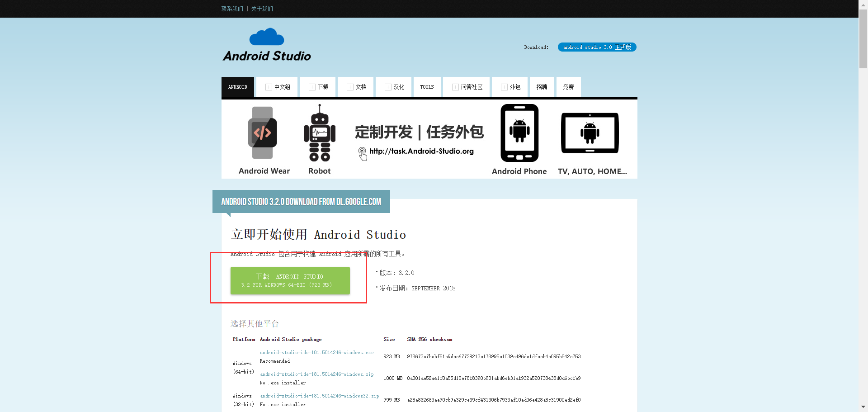The image size is (868, 412).
Task: Click the Android Studio 3.2.0 download heading banner
Action: [301, 202]
